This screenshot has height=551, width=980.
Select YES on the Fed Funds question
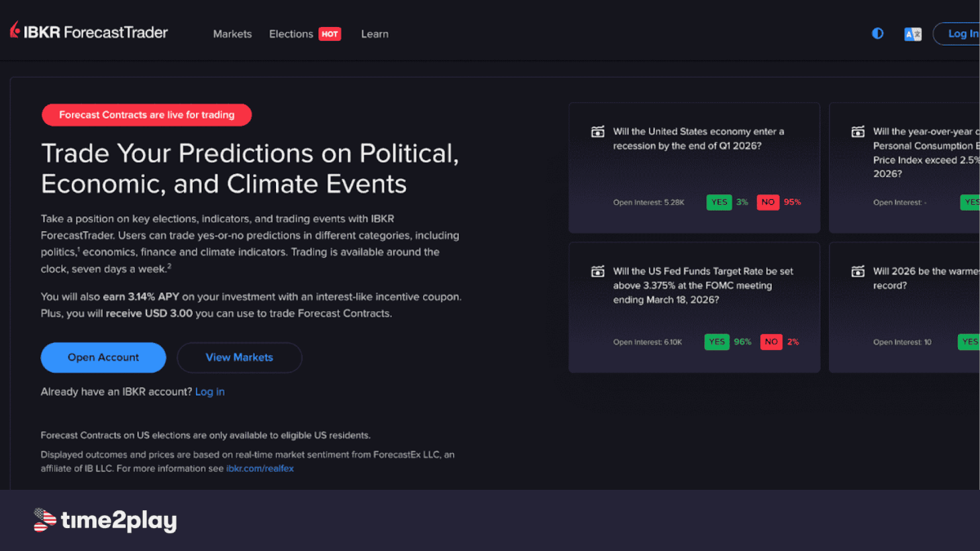tap(717, 342)
